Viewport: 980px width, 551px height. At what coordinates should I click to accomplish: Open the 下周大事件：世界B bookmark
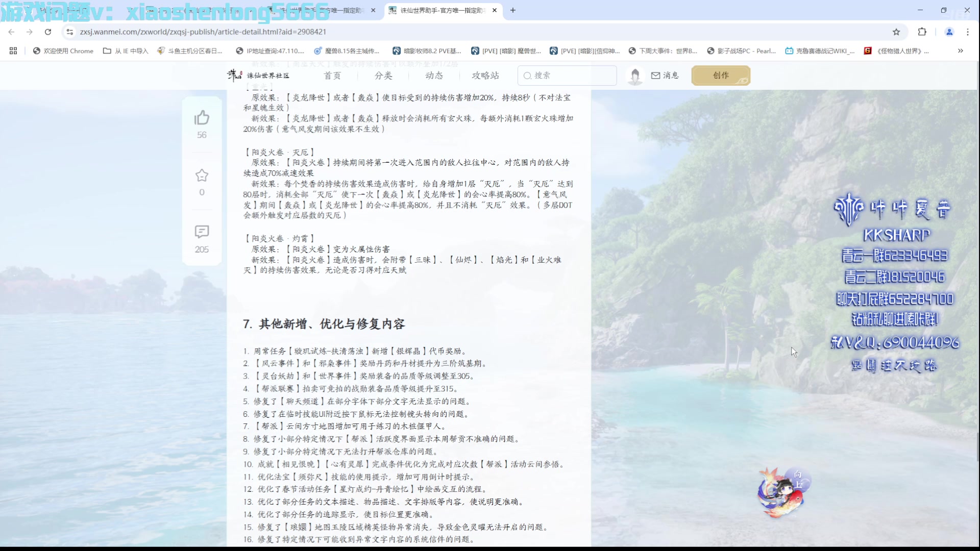point(663,51)
